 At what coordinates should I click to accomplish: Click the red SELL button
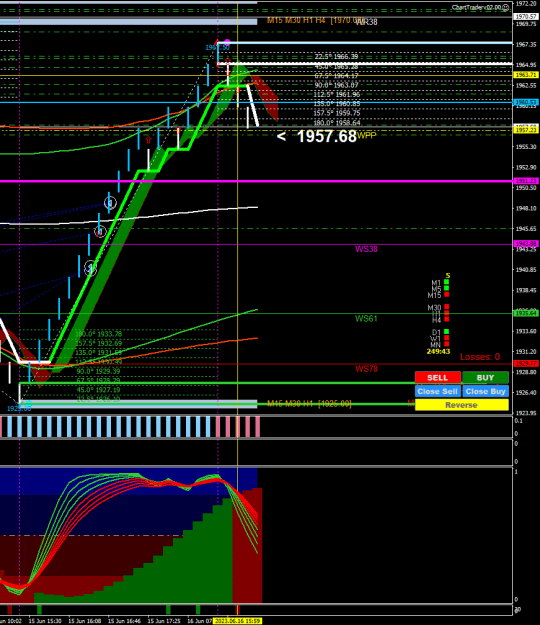point(438,377)
